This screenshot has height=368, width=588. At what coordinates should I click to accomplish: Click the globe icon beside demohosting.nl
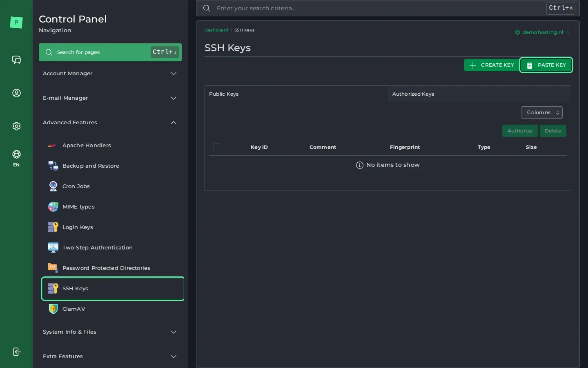(517, 32)
